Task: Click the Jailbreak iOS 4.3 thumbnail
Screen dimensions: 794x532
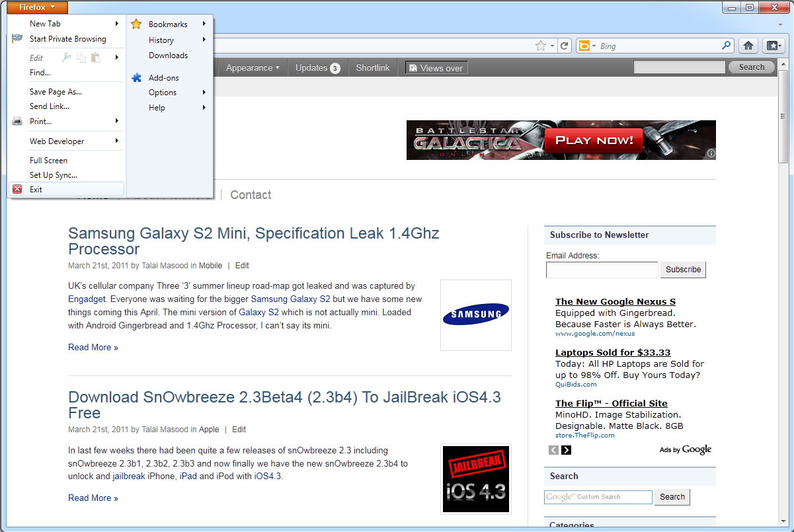Action: coord(476,479)
